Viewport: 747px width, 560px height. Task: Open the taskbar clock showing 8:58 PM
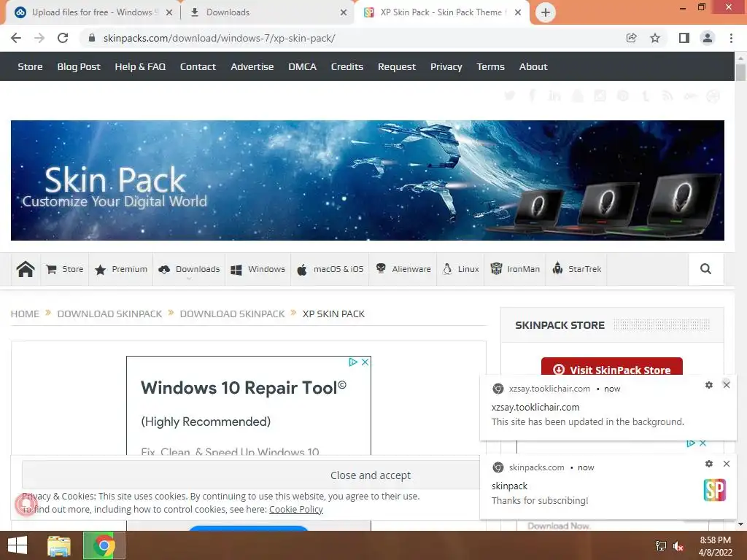pos(715,546)
